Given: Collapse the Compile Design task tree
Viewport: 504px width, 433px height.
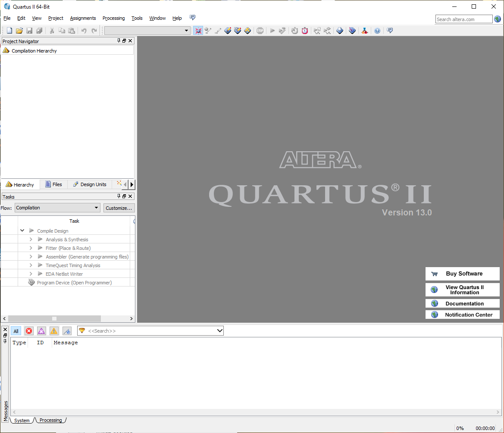Looking at the screenshot, I should [22, 231].
